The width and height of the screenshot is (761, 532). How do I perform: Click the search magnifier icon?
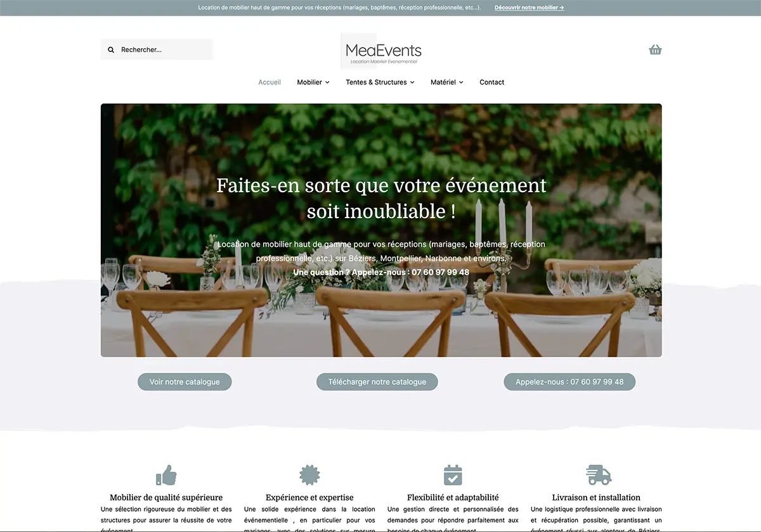(x=111, y=49)
